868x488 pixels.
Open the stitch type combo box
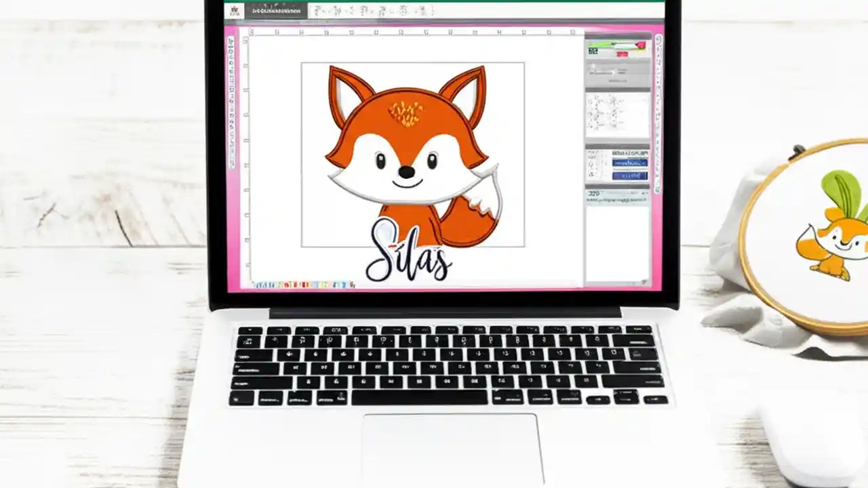[x=629, y=163]
